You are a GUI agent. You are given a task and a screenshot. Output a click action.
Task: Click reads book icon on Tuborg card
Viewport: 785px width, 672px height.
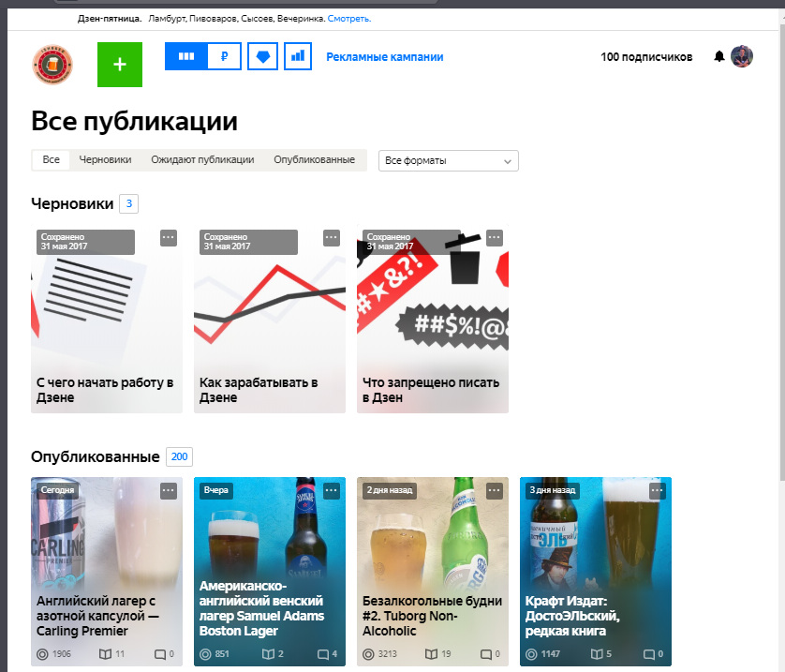click(431, 654)
